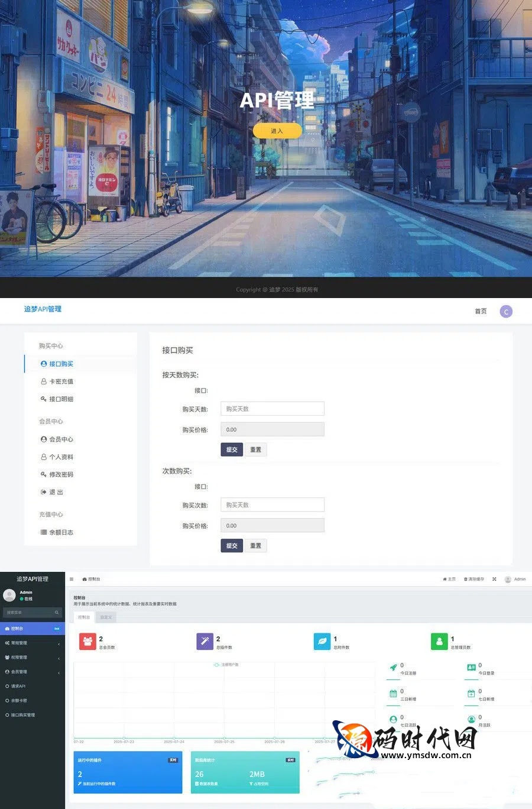Click the fullscreen icon in admin header
The width and height of the screenshot is (532, 809).
494,579
